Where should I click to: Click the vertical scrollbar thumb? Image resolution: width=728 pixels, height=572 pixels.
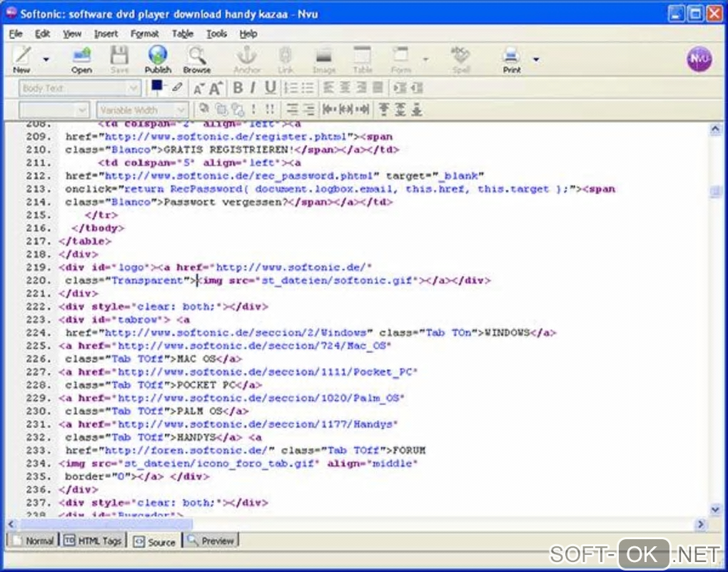pos(715,191)
